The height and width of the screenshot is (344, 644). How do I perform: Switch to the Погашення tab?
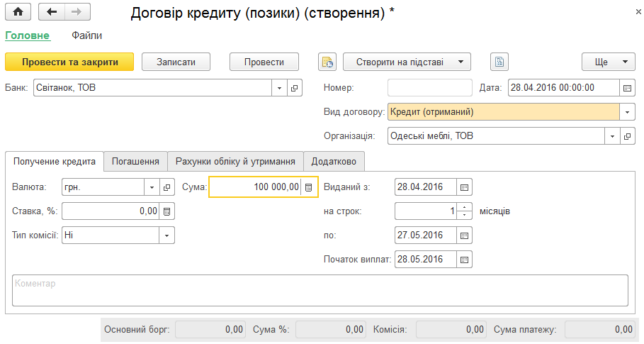(x=135, y=162)
